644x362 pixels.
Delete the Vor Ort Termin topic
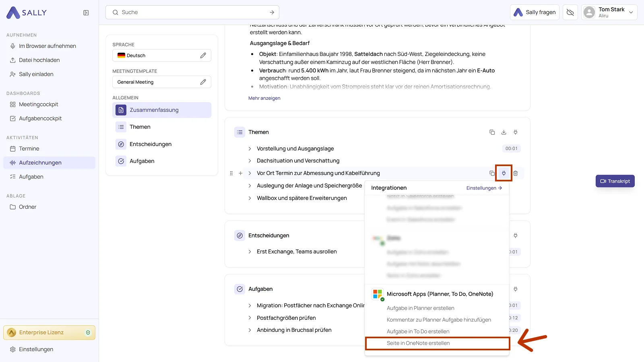tap(516, 173)
